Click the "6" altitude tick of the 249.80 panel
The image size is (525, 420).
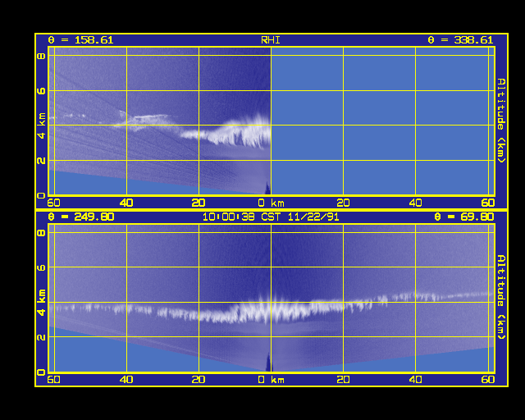point(41,267)
